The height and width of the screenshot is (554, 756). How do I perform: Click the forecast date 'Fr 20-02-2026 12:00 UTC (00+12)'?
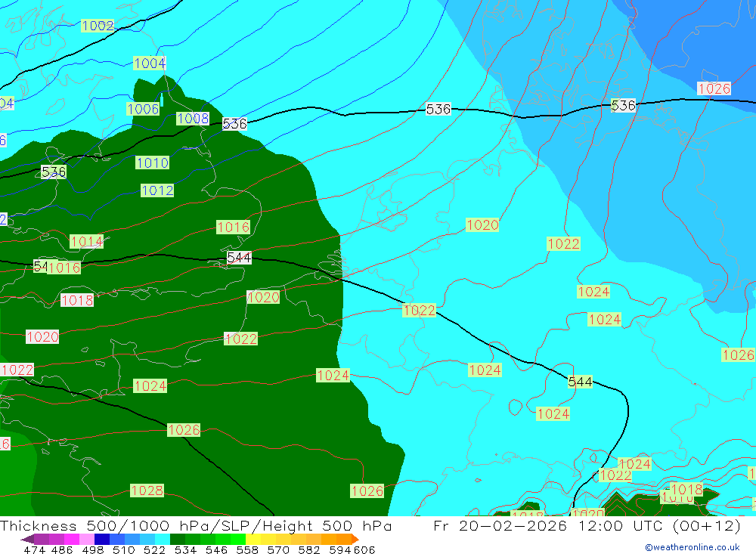coord(587,525)
